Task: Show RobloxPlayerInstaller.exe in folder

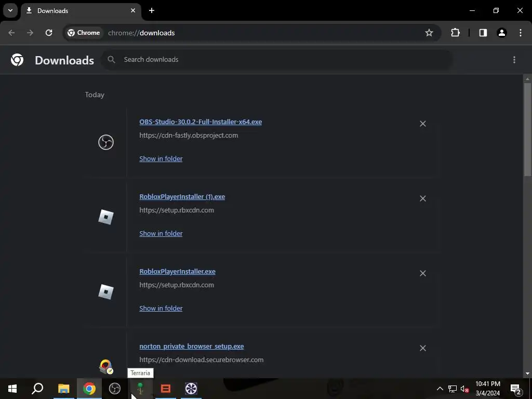Action: (x=161, y=309)
